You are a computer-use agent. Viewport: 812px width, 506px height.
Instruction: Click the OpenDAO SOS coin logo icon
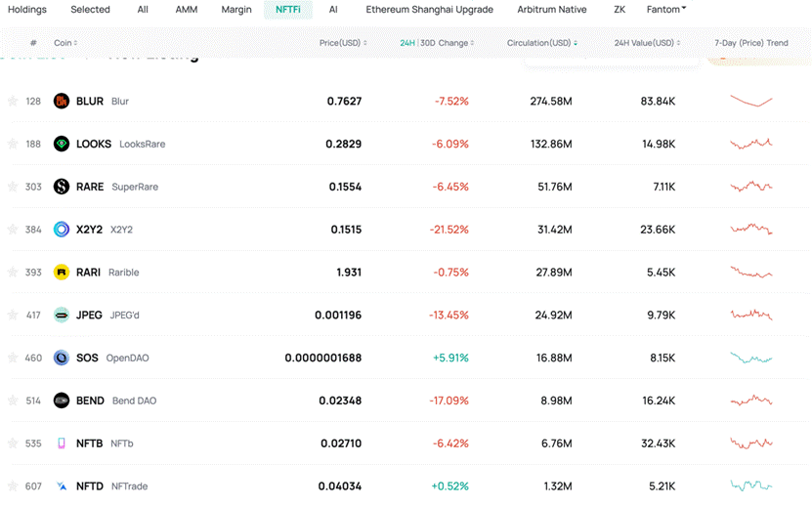[62, 358]
